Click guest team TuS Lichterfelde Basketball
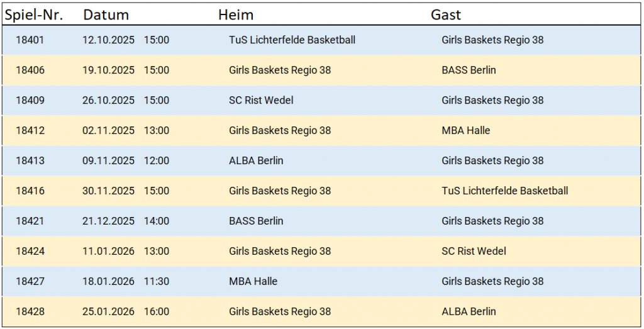The height and width of the screenshot is (329, 644). (x=504, y=191)
